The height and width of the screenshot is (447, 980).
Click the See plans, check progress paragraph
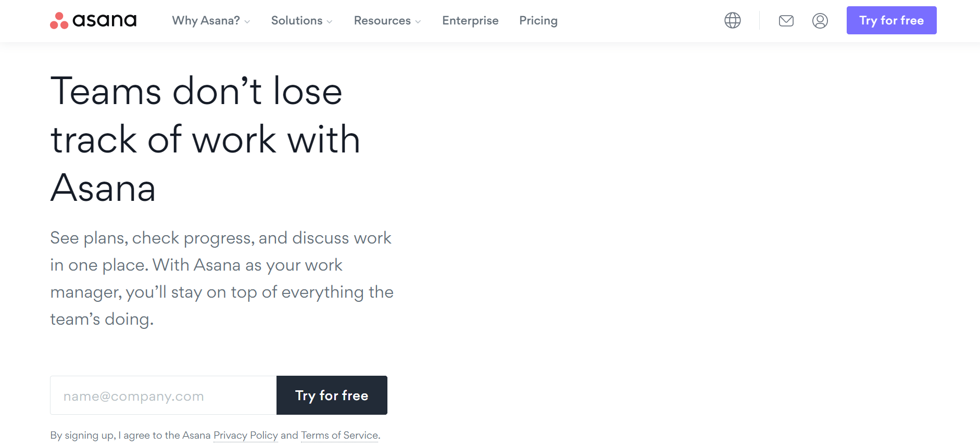222,278
